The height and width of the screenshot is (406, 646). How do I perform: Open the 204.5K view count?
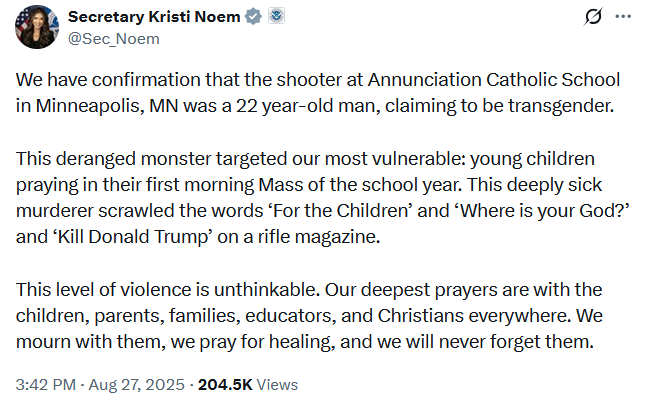tap(226, 384)
